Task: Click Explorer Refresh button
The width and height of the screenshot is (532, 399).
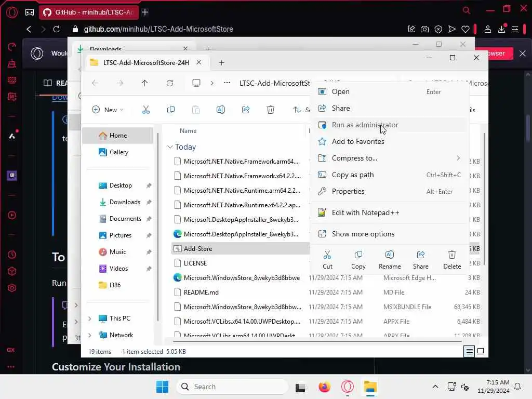Action: [170, 83]
